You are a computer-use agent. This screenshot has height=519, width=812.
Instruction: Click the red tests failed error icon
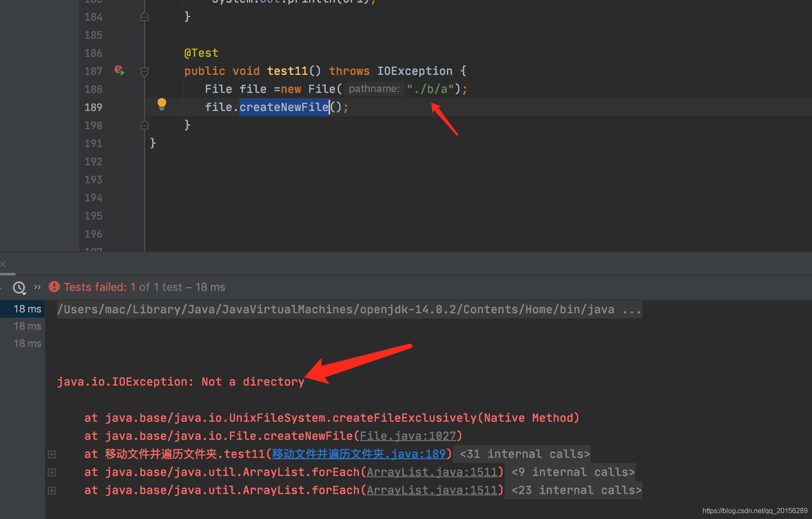coord(54,287)
